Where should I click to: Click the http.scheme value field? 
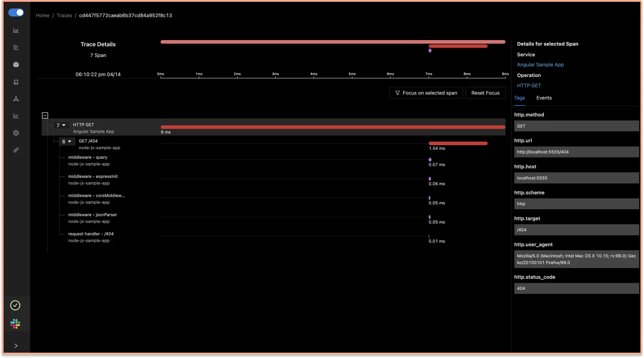pos(576,204)
